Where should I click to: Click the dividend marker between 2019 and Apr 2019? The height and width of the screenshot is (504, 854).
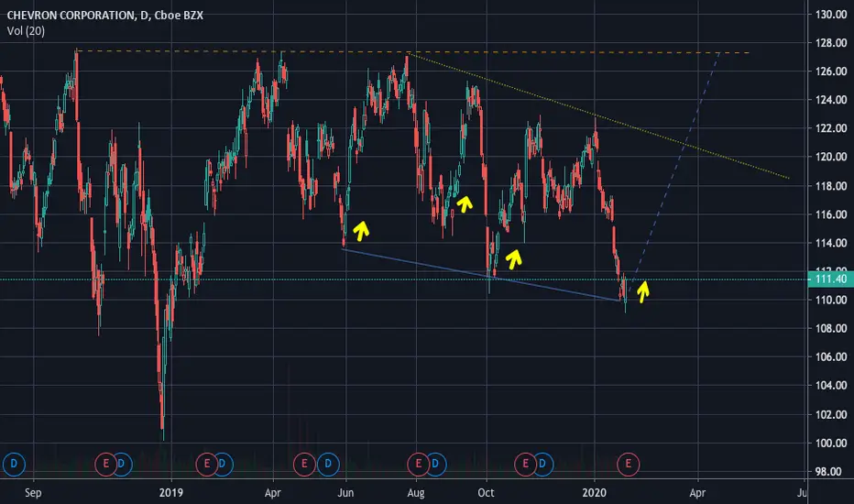[x=223, y=465]
